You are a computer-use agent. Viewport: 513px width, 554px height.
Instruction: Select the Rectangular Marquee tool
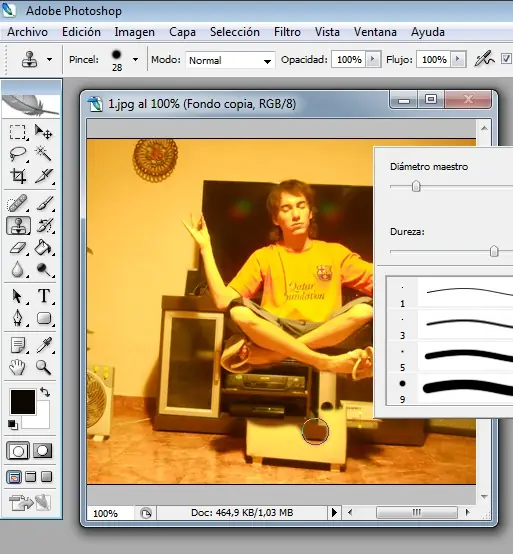[17, 132]
